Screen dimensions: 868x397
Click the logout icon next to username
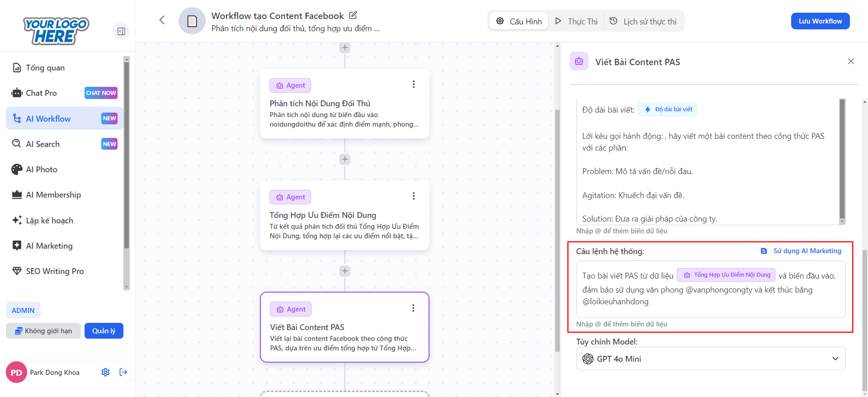click(123, 372)
